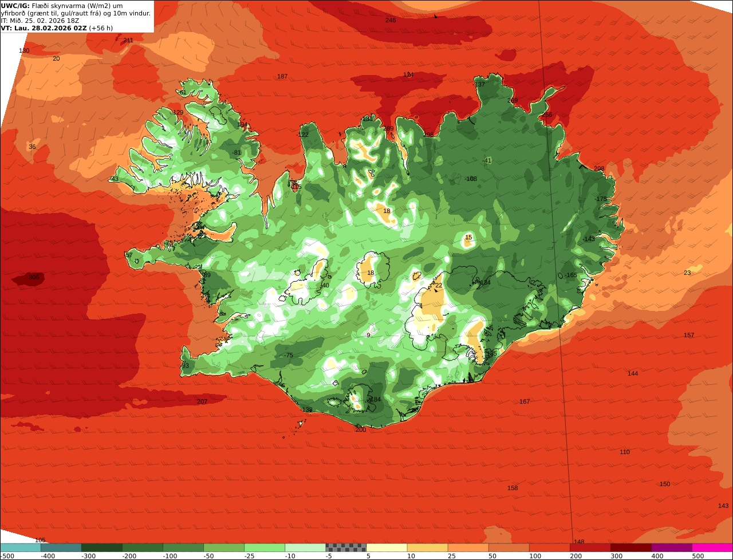Viewport: 733px width, 560px height.
Task: Click the 129 value in the Westfjords
Action: 178,112
